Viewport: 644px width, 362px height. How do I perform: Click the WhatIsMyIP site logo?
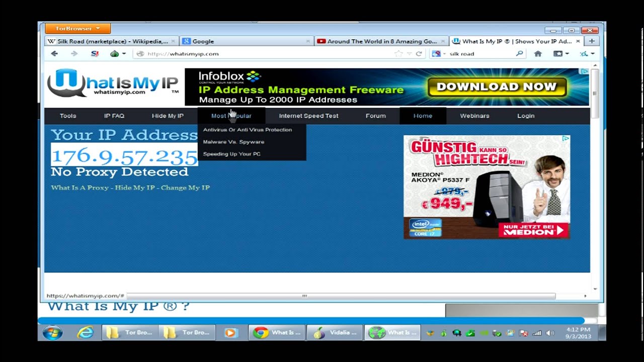113,83
